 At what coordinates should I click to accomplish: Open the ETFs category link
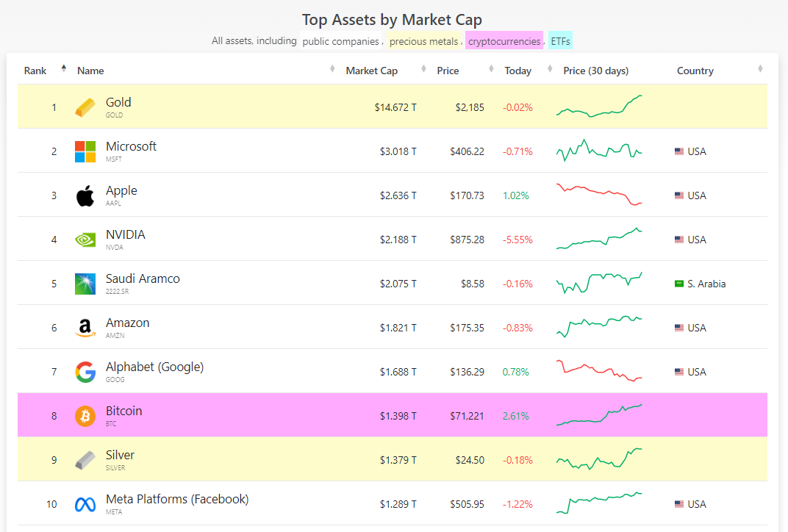pos(560,41)
